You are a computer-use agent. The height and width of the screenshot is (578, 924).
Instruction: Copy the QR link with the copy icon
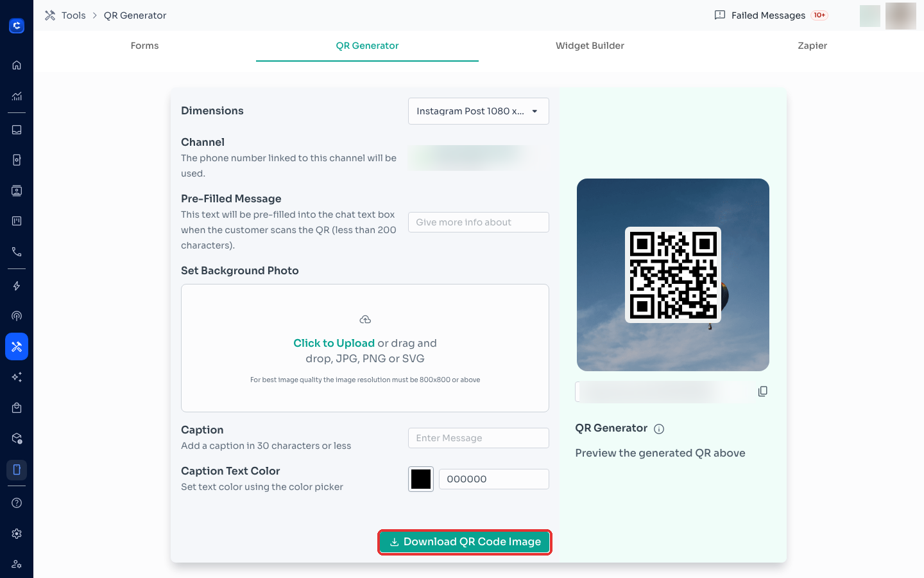coord(762,392)
